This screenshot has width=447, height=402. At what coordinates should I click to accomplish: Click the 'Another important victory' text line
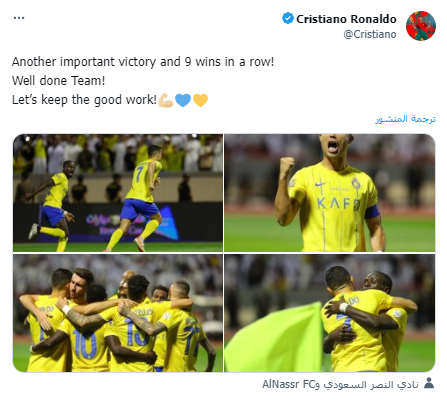[x=143, y=62]
